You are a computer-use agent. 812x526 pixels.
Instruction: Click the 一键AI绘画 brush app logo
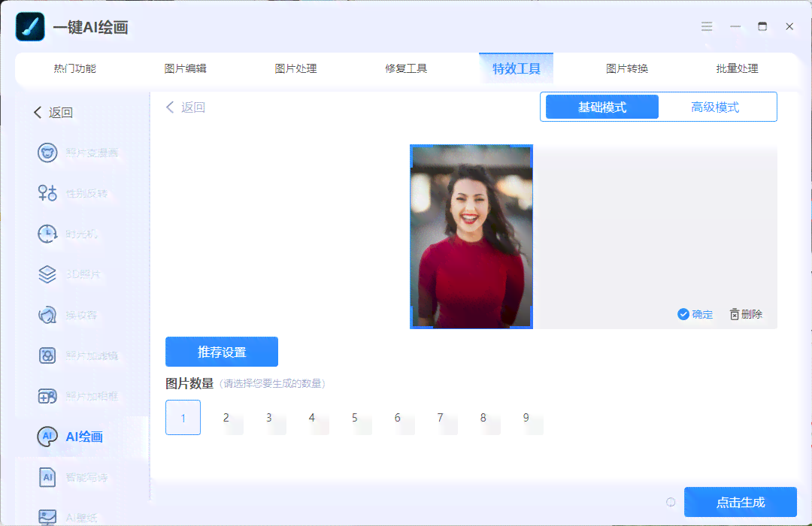[30, 26]
